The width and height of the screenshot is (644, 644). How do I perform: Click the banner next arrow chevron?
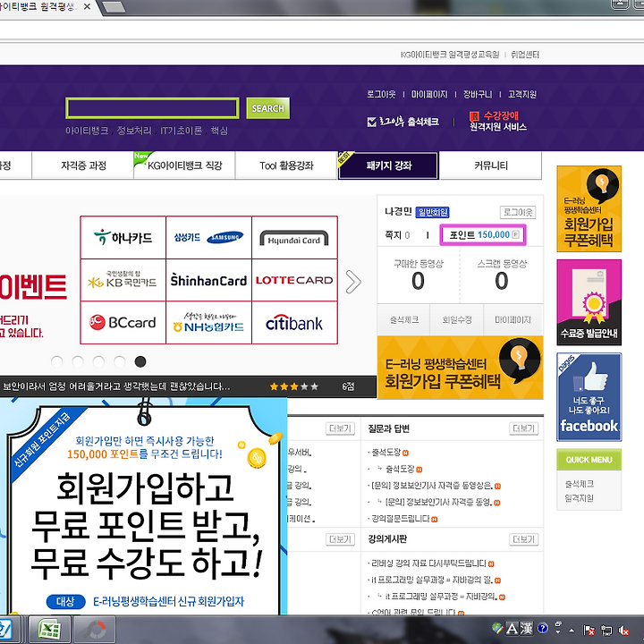[353, 282]
